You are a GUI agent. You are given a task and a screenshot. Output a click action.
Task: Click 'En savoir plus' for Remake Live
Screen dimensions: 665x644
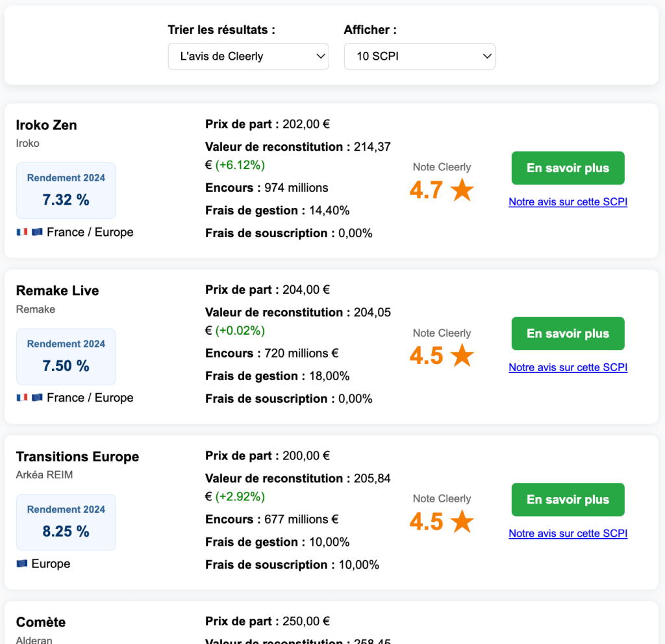tap(568, 333)
